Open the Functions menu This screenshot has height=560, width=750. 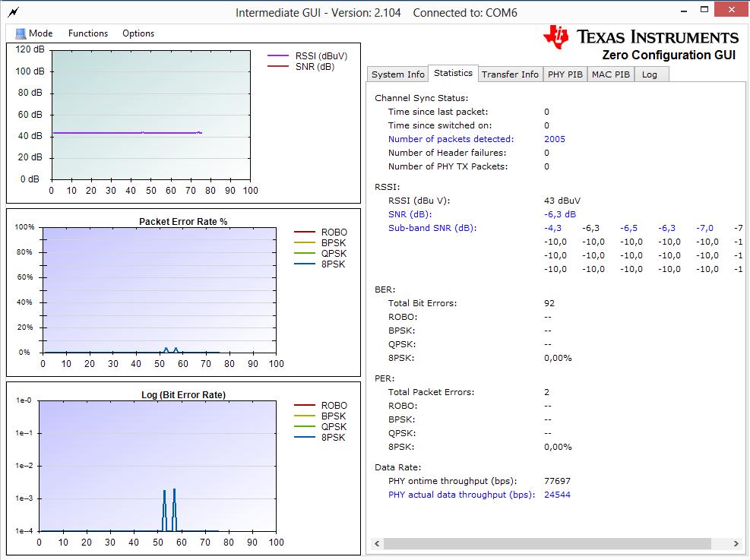pos(88,33)
